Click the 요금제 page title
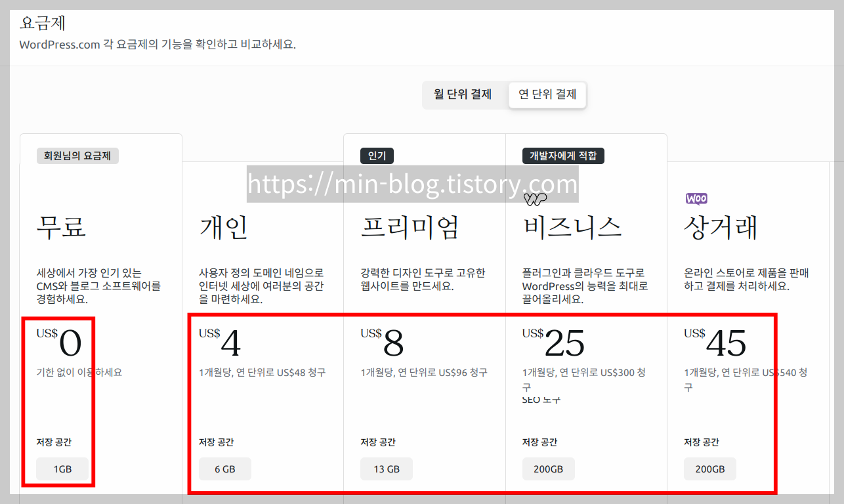 coord(43,23)
